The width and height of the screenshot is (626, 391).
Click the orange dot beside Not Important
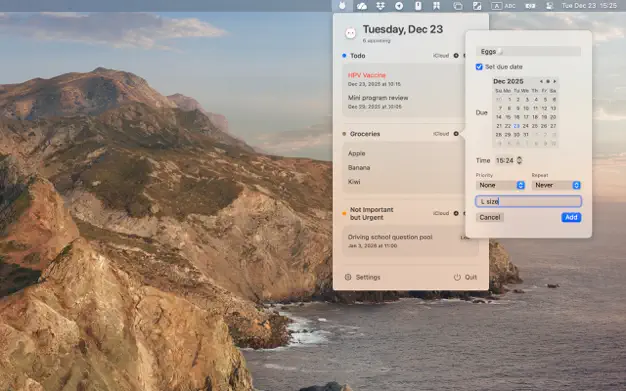tap(344, 213)
